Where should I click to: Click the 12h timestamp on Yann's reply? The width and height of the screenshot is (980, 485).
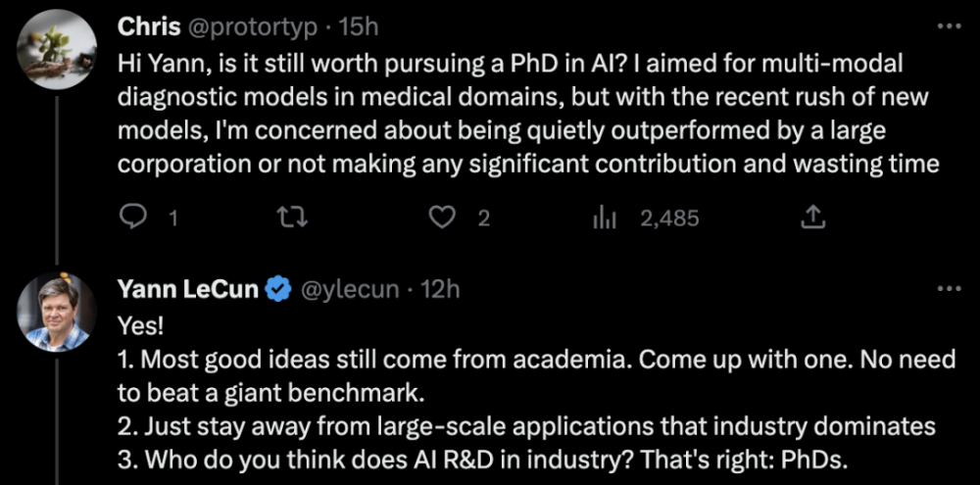(439, 289)
